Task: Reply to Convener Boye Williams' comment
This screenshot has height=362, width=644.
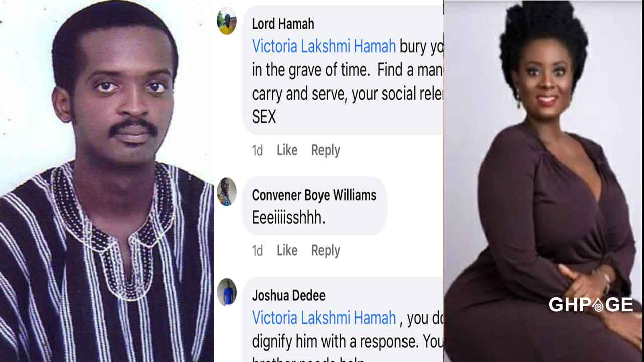Action: pyautogui.click(x=326, y=250)
